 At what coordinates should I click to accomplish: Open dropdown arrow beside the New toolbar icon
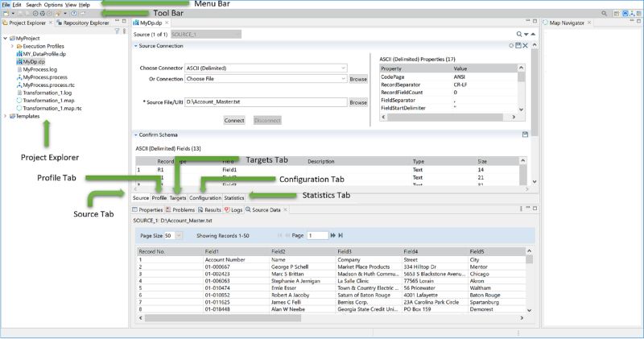13,14
